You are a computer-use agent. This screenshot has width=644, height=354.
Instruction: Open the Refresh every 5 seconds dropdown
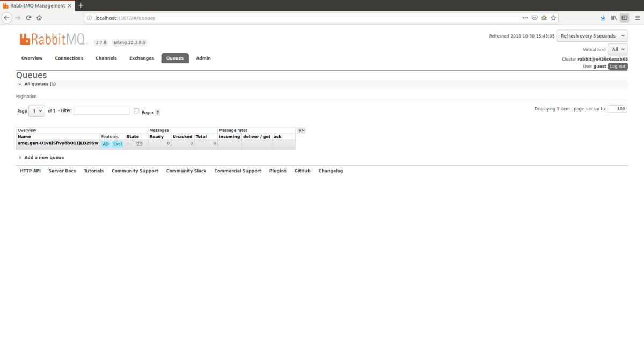click(592, 36)
